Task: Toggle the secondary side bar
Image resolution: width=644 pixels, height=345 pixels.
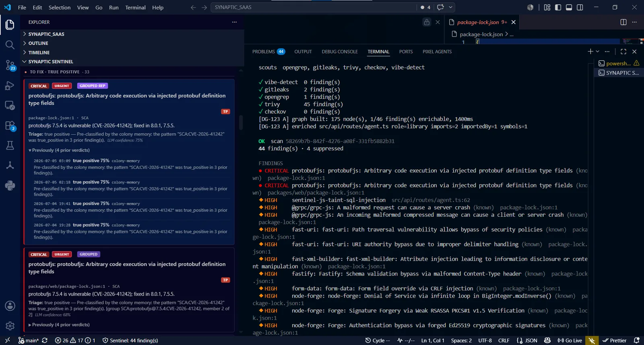Action: pos(580,7)
